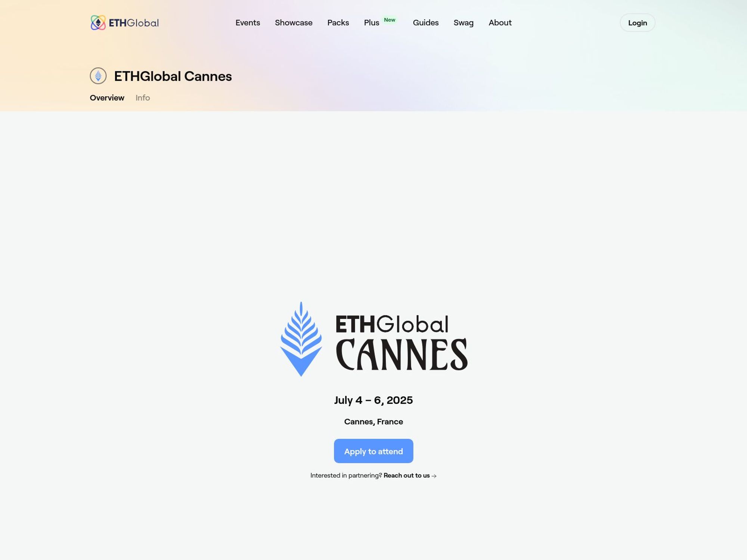Click the Swag navigation menu item
The width and height of the screenshot is (747, 560).
[464, 22]
